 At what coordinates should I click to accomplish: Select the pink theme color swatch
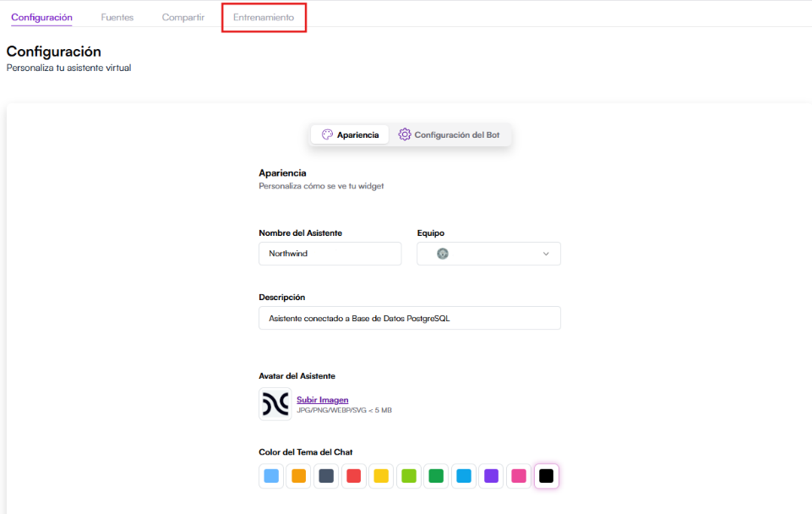click(x=519, y=476)
